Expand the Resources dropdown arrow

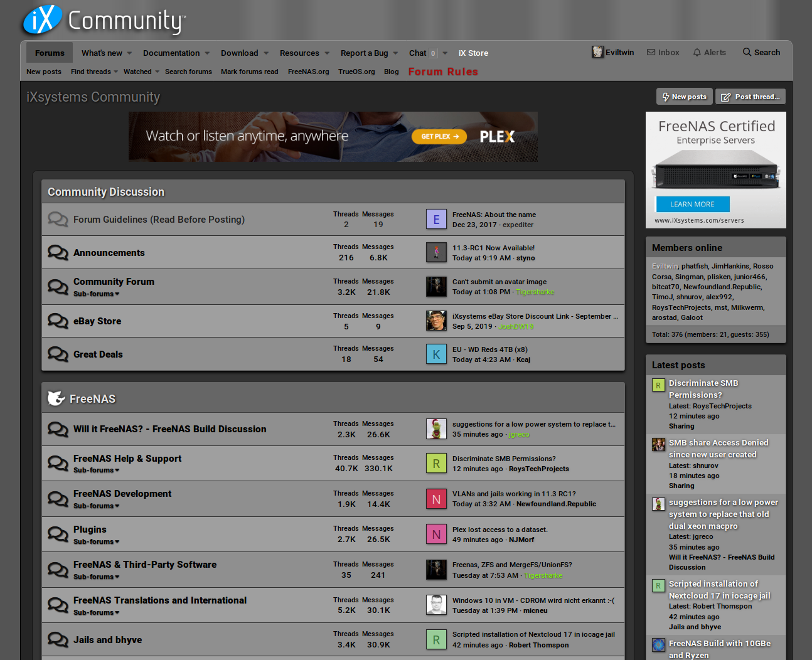[327, 53]
